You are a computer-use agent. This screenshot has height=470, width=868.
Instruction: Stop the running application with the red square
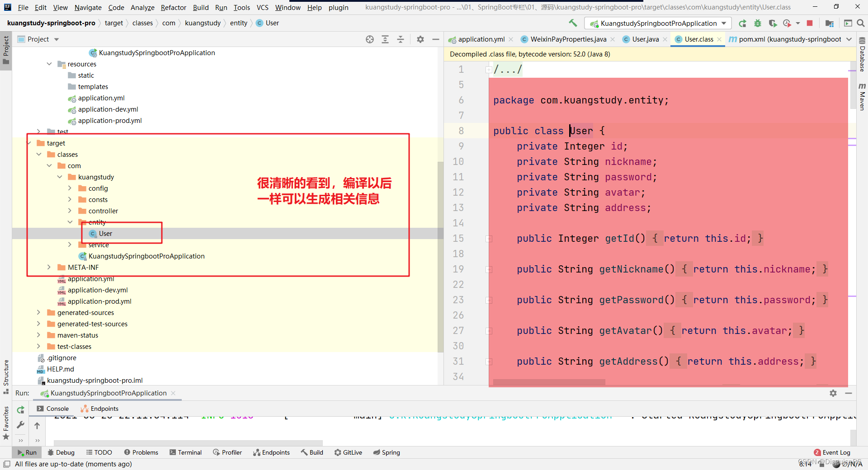810,23
